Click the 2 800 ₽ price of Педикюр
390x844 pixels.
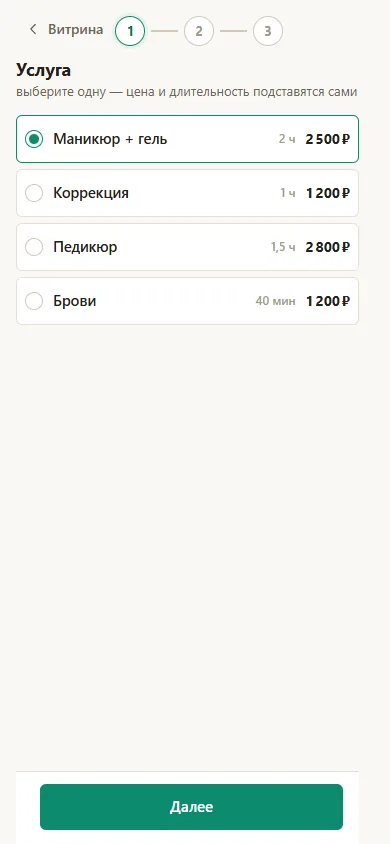[x=328, y=247]
